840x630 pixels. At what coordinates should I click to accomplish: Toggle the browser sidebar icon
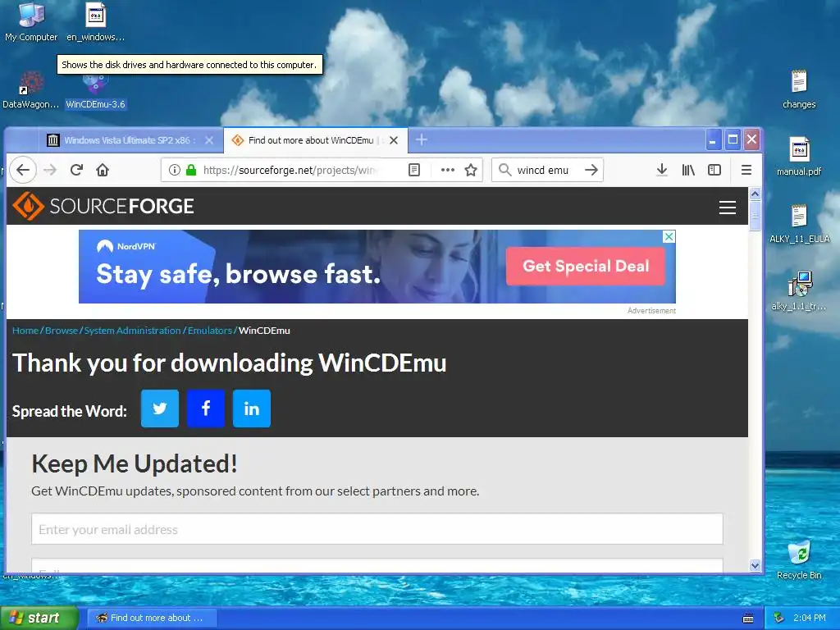tap(714, 171)
